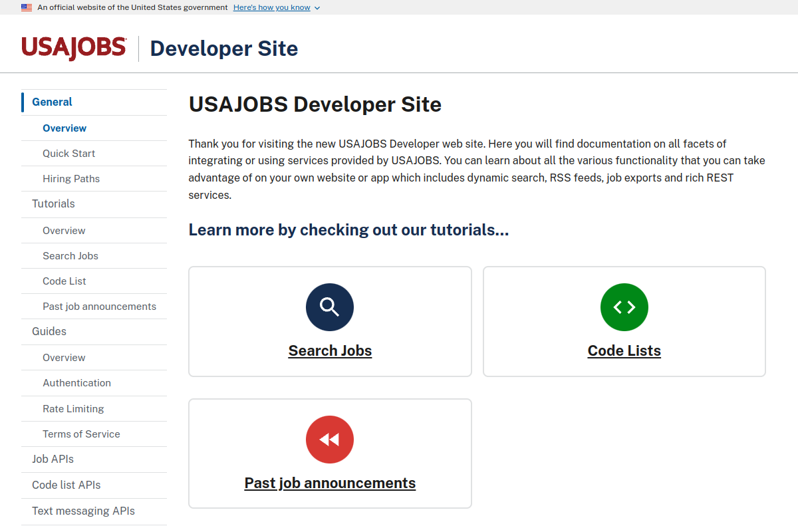798x532 pixels.
Task: Select Tutorials section in the sidebar
Action: pyautogui.click(x=94, y=204)
